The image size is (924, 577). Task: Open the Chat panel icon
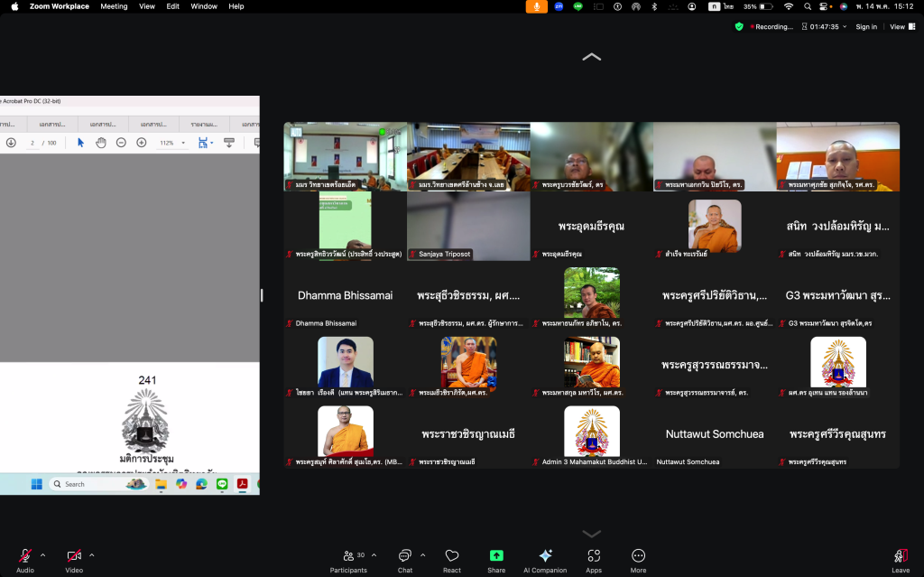click(x=405, y=555)
